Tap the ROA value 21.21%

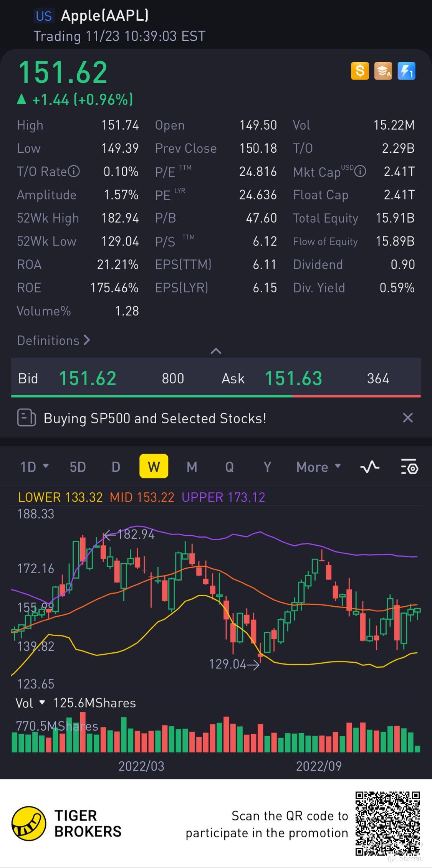[x=118, y=264]
